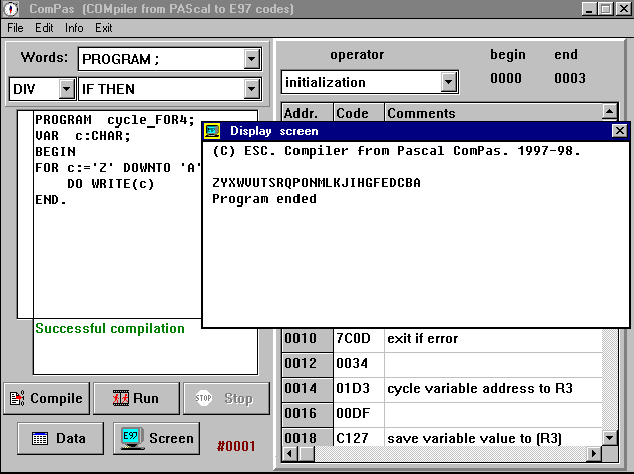Click code cell C127
This screenshot has height=474, width=634.
click(x=359, y=438)
